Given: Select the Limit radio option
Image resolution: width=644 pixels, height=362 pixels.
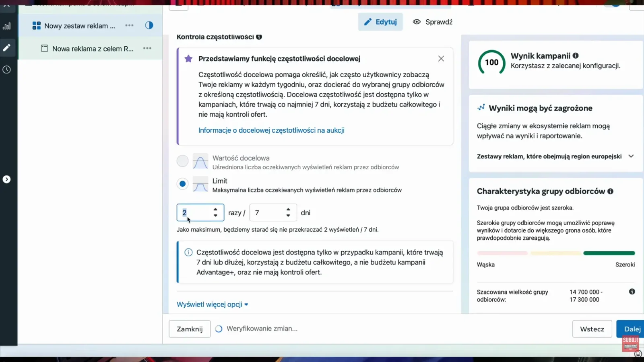Looking at the screenshot, I should pyautogui.click(x=182, y=184).
